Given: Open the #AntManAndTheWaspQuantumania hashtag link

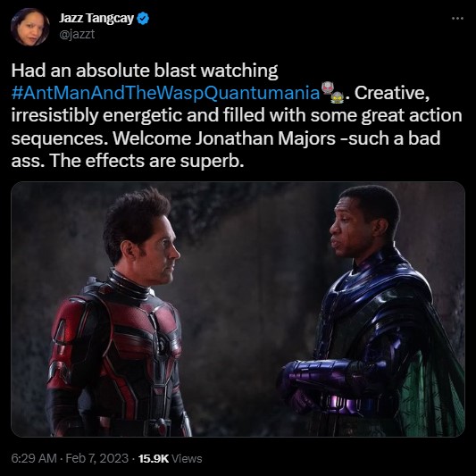Looking at the screenshot, I should [x=166, y=93].
